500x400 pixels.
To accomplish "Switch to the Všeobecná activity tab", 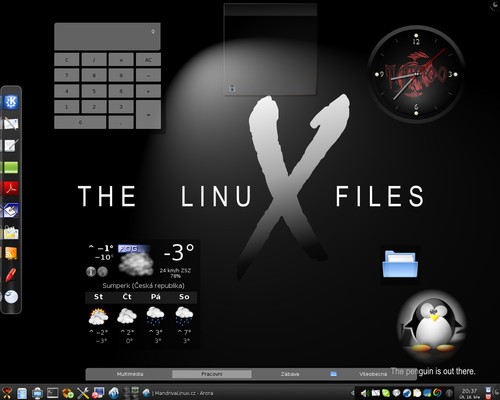I will point(373,374).
